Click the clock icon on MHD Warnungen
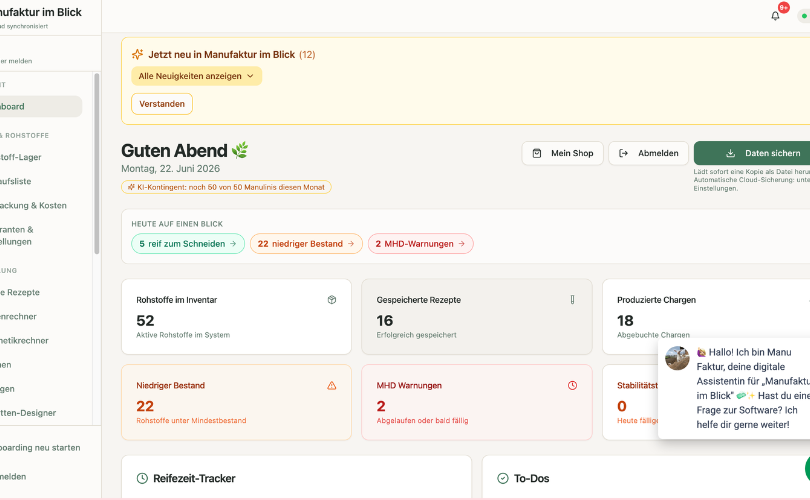The height and width of the screenshot is (500, 810). tap(572, 385)
